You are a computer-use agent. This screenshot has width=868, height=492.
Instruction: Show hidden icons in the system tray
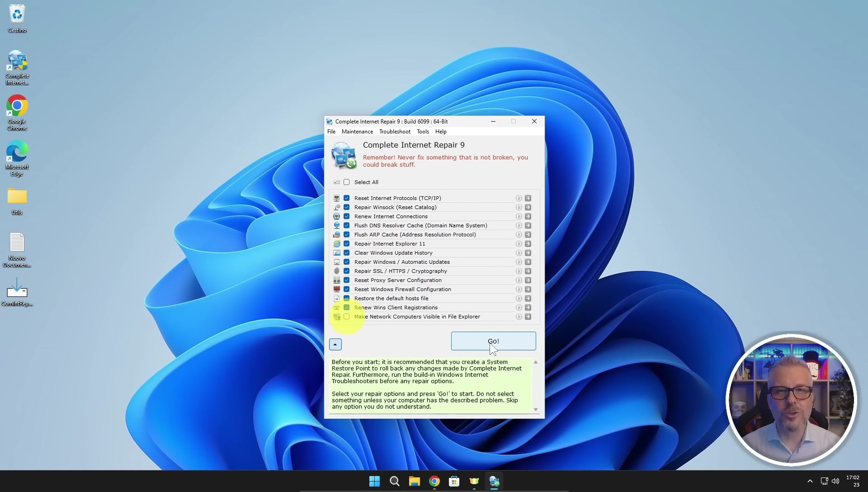[810, 481]
